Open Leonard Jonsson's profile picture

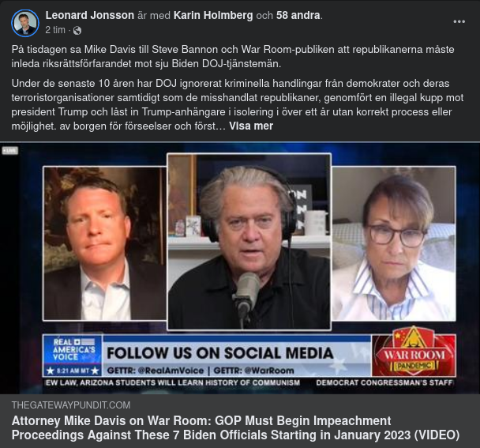click(25, 23)
